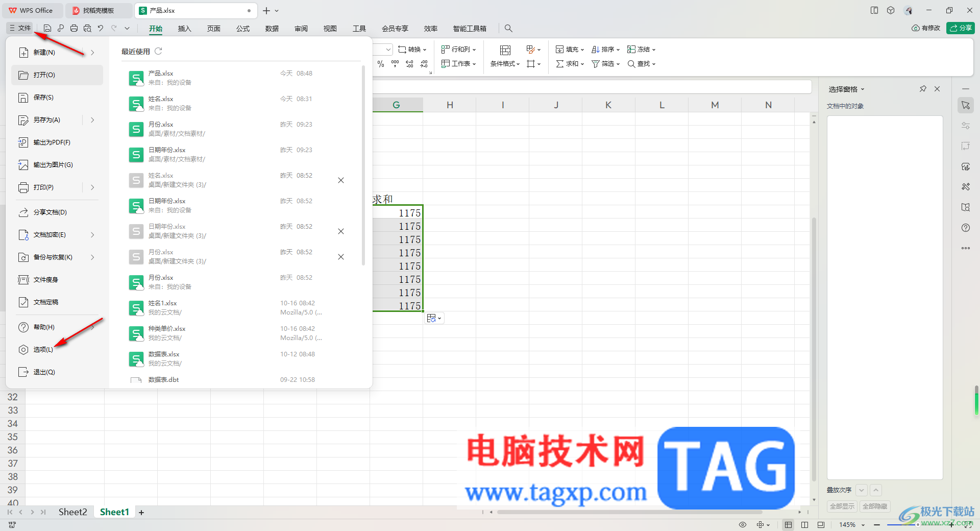Remove 日期年份.xlsx 新建文件夹 entry with X
The width and height of the screenshot is (980, 531).
(x=341, y=231)
